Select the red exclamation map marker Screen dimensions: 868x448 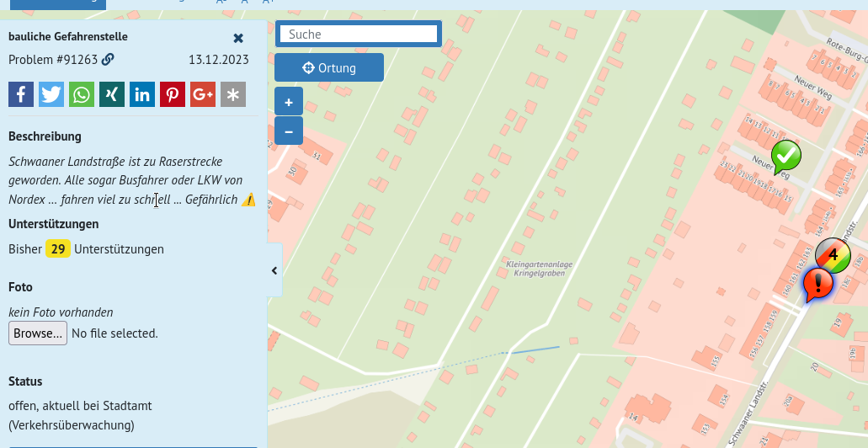(817, 283)
